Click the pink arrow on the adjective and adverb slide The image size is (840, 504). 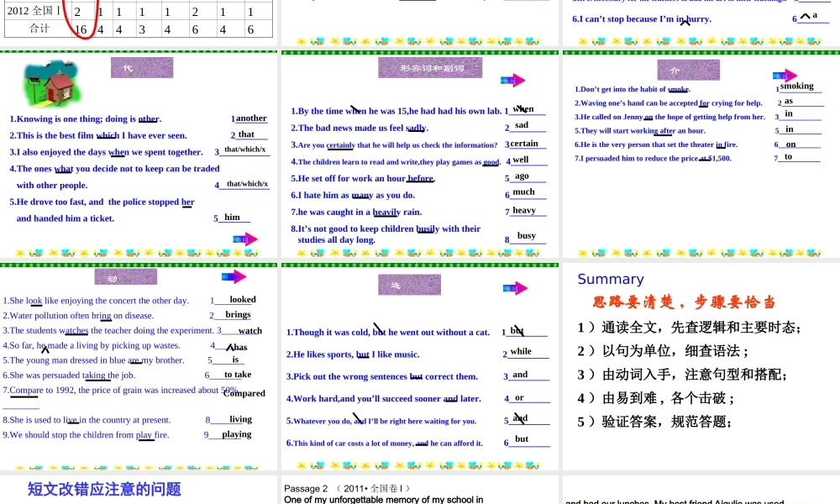pyautogui.click(x=512, y=80)
